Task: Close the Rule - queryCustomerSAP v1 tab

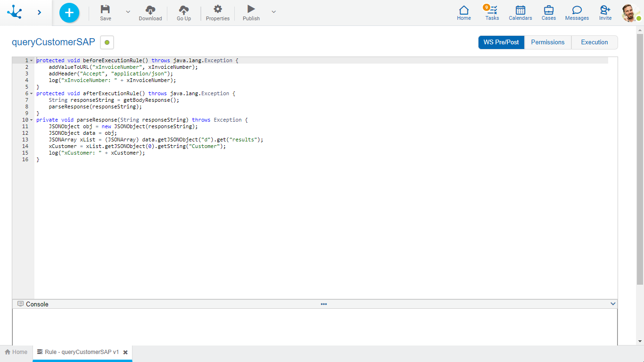Action: click(125, 352)
